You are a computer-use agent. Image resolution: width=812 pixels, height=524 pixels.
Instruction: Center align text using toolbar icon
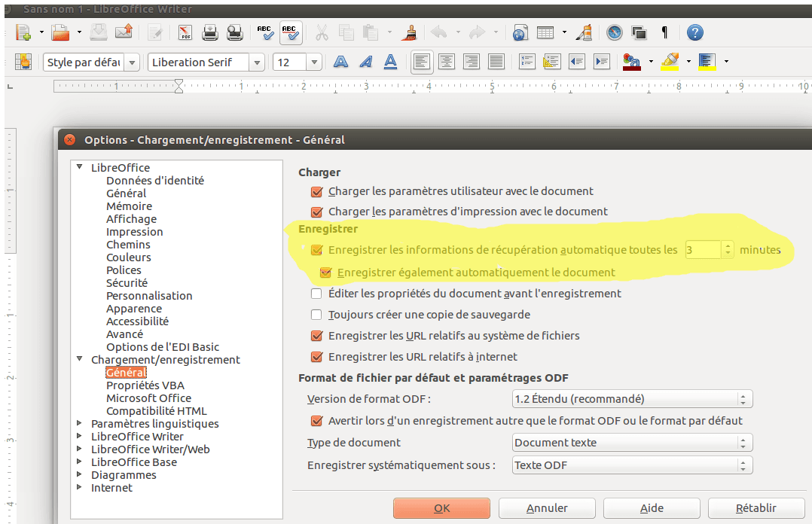tap(447, 62)
